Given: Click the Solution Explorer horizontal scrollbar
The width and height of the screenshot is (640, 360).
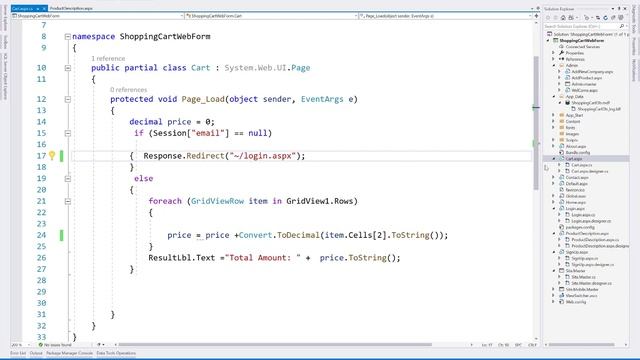Looking at the screenshot, I should tap(582, 345).
